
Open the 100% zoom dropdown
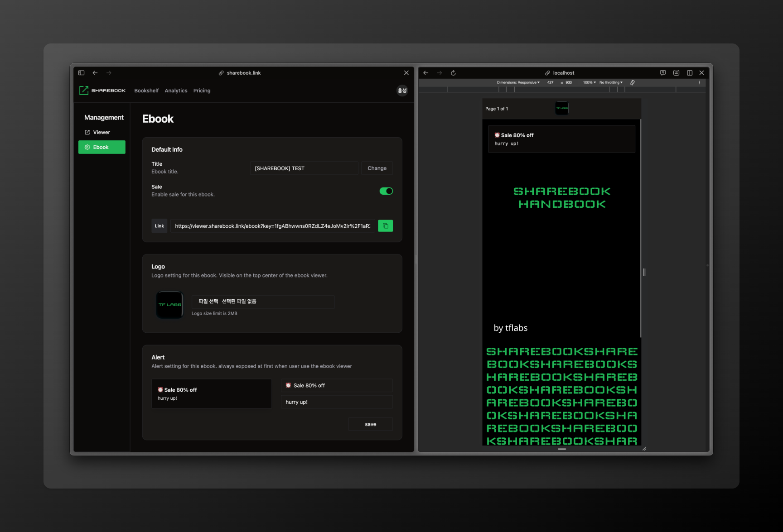[590, 82]
